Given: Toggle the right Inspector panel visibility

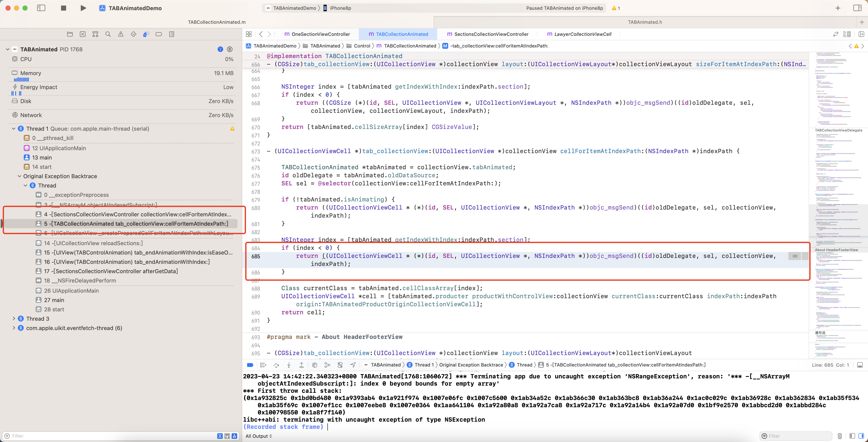Looking at the screenshot, I should click(x=857, y=8).
